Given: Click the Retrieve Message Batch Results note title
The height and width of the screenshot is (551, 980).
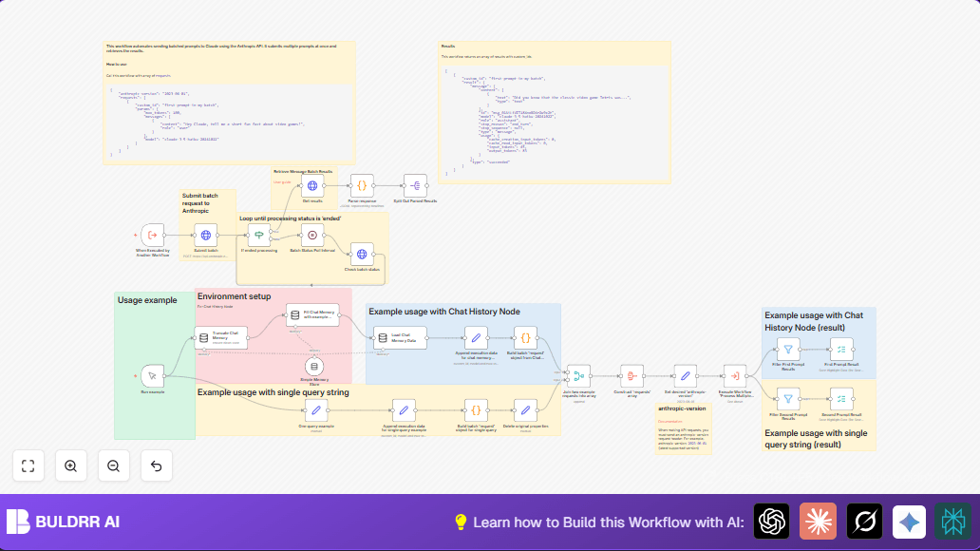Looking at the screenshot, I should (x=303, y=171).
